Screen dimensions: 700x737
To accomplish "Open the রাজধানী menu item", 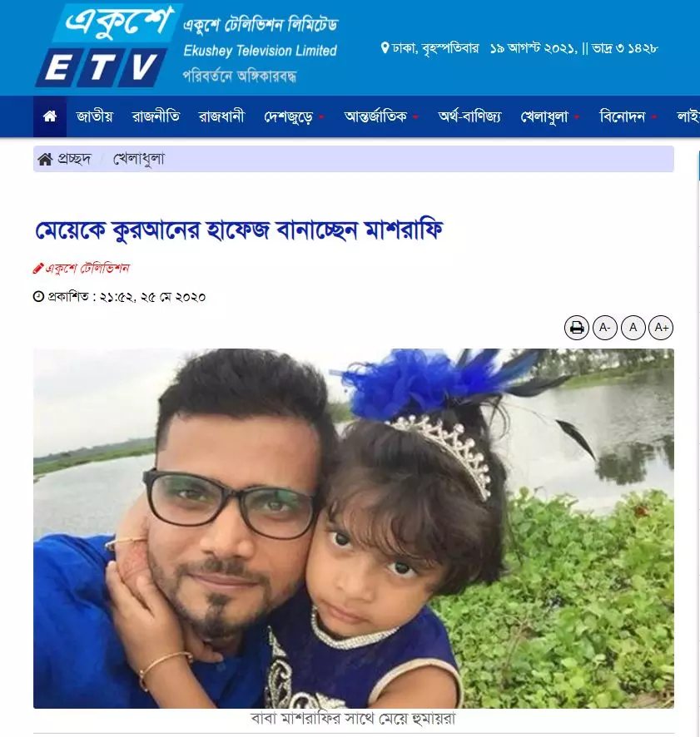I will point(221,116).
